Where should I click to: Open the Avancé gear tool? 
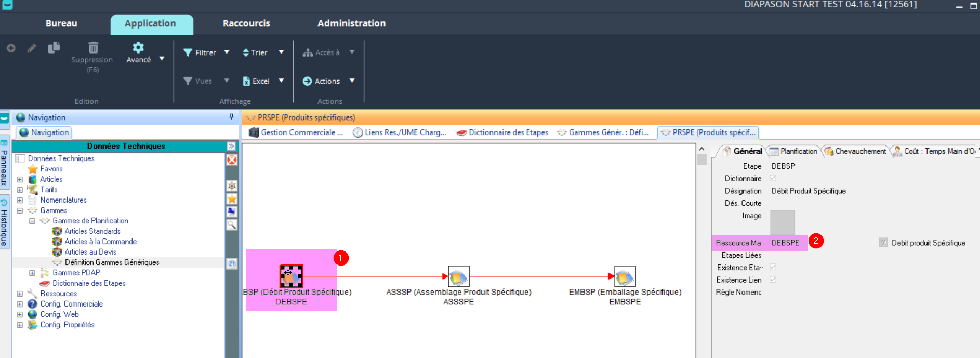coord(138,48)
